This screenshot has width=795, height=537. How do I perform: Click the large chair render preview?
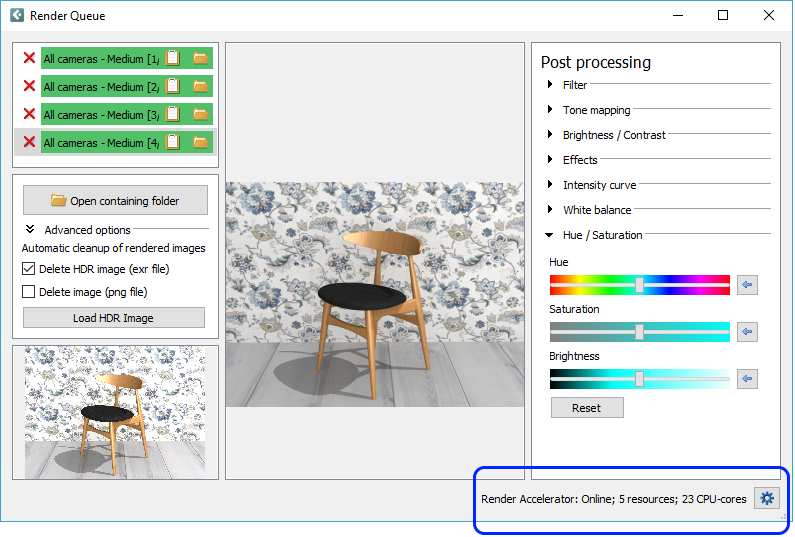point(375,294)
